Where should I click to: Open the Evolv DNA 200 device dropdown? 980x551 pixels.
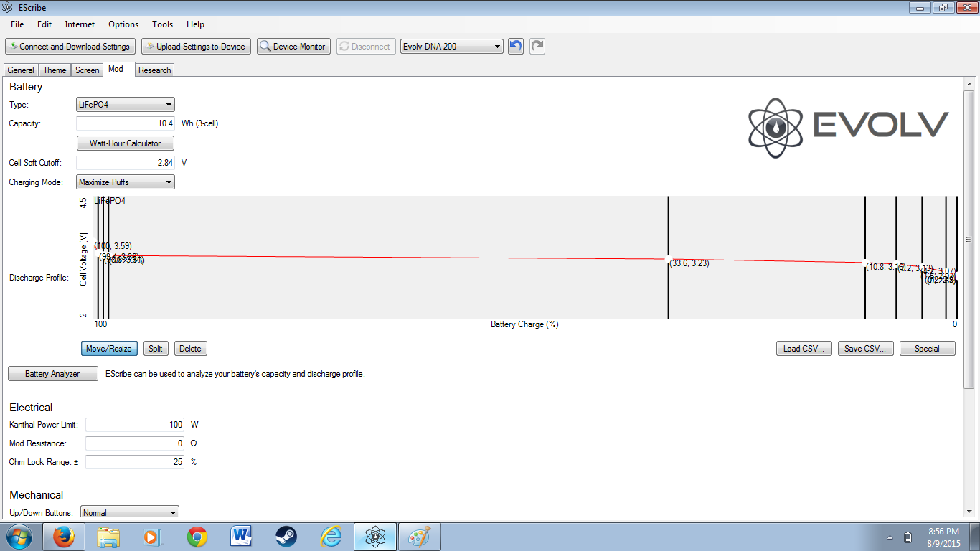(451, 47)
